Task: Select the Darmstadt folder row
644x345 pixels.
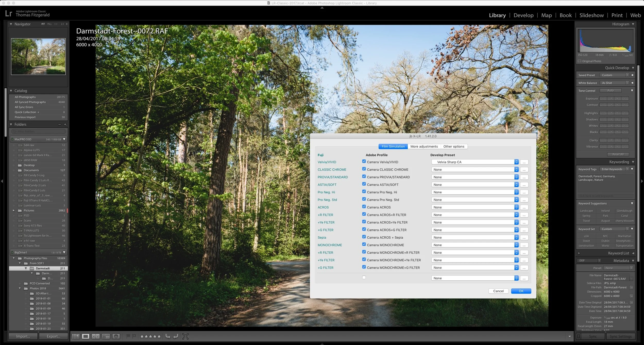Action: pyautogui.click(x=38, y=269)
